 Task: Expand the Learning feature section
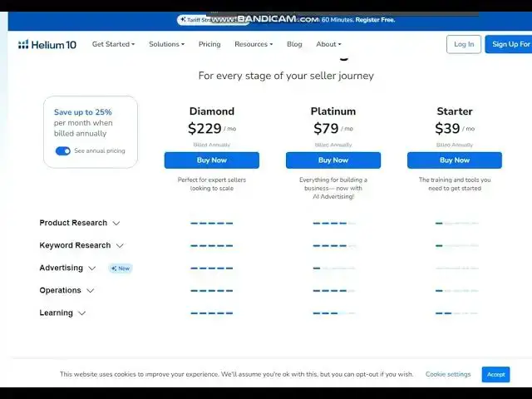pyautogui.click(x=62, y=313)
